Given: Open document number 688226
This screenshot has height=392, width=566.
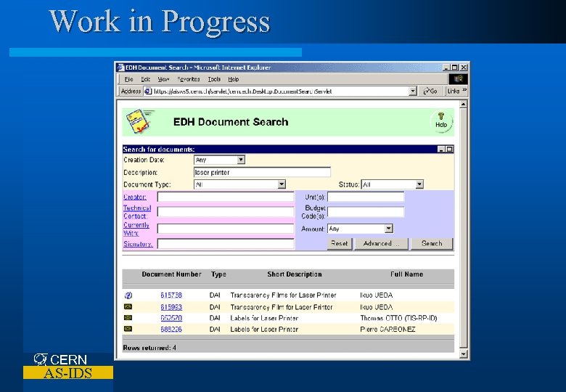Looking at the screenshot, I should (x=171, y=329).
